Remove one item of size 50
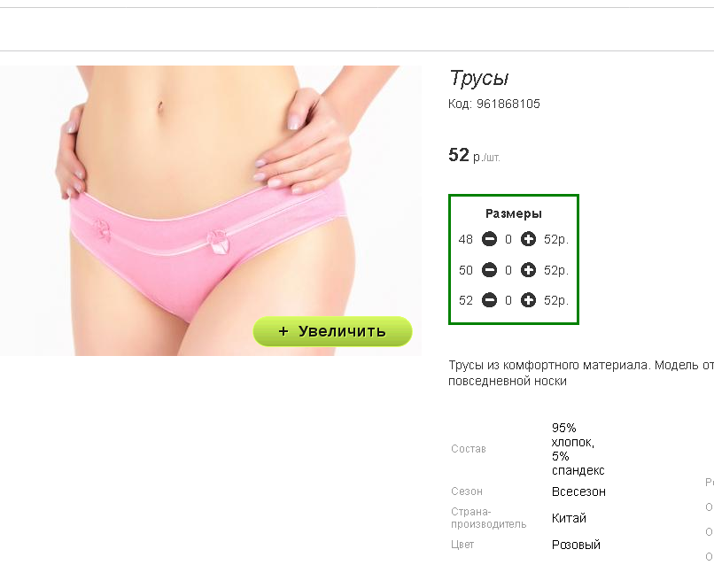 point(490,270)
